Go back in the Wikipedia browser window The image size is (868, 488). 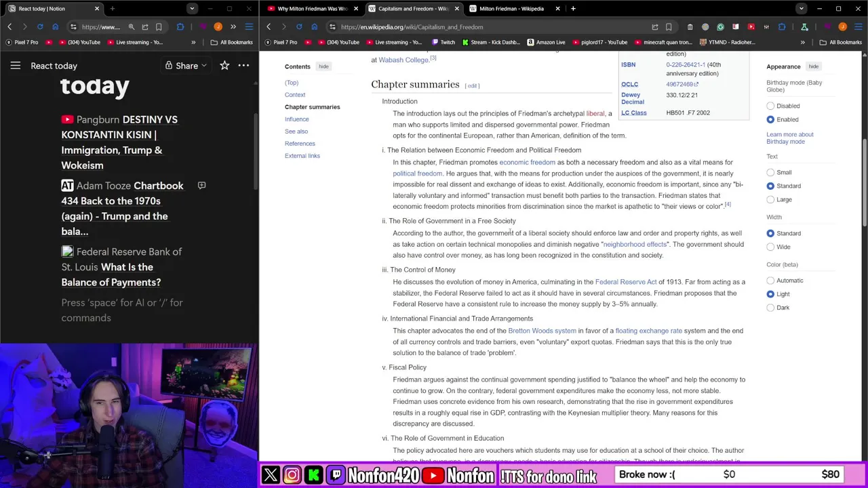tap(269, 27)
